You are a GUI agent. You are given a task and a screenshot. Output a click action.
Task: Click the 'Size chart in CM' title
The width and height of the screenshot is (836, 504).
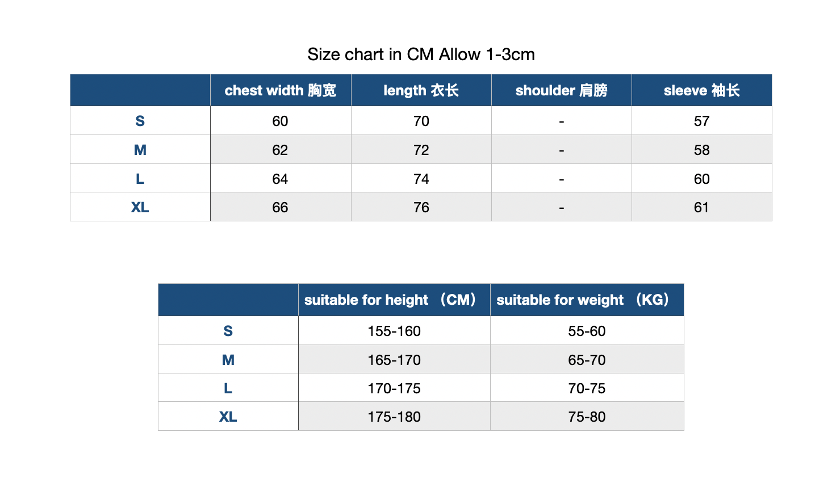coord(421,54)
